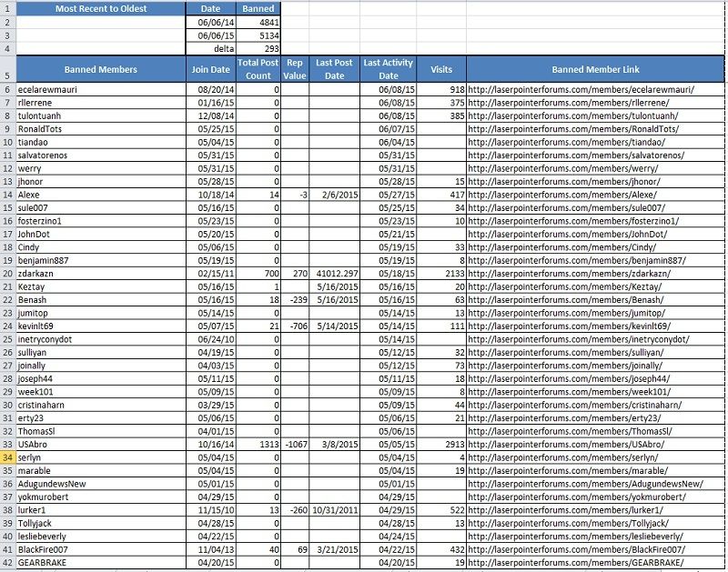Screen dimensions: 728x572
Task: Select the last post date 2/6/2015
Action: pos(334,195)
